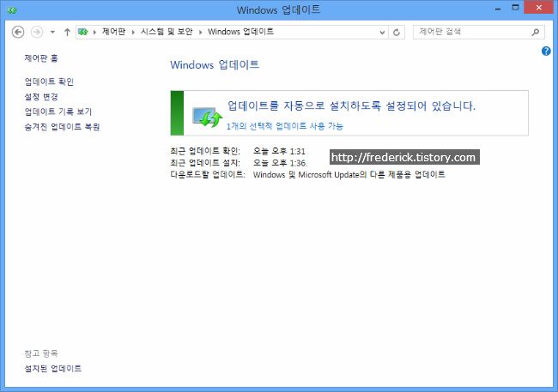
Task: Expand the chevron before 제어판 breadcrumb
Action: [94, 32]
